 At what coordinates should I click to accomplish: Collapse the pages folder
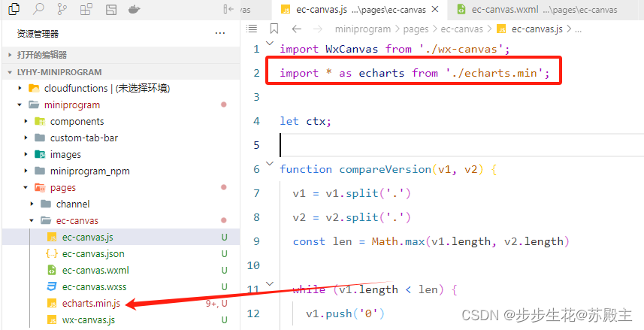26,187
